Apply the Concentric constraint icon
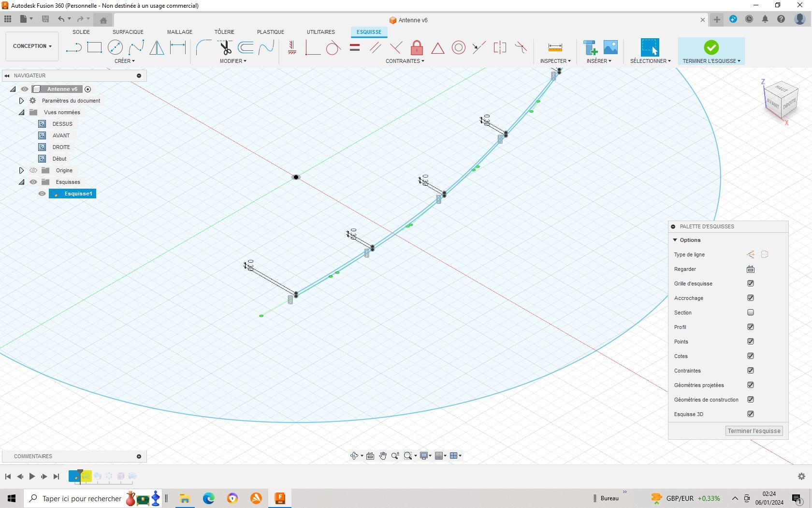This screenshot has height=508, width=812. (458, 47)
